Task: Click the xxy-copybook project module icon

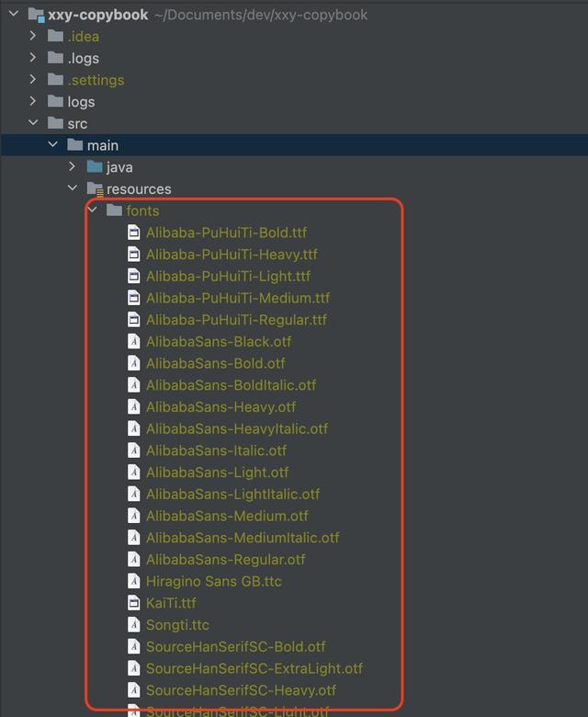Action: (x=36, y=15)
